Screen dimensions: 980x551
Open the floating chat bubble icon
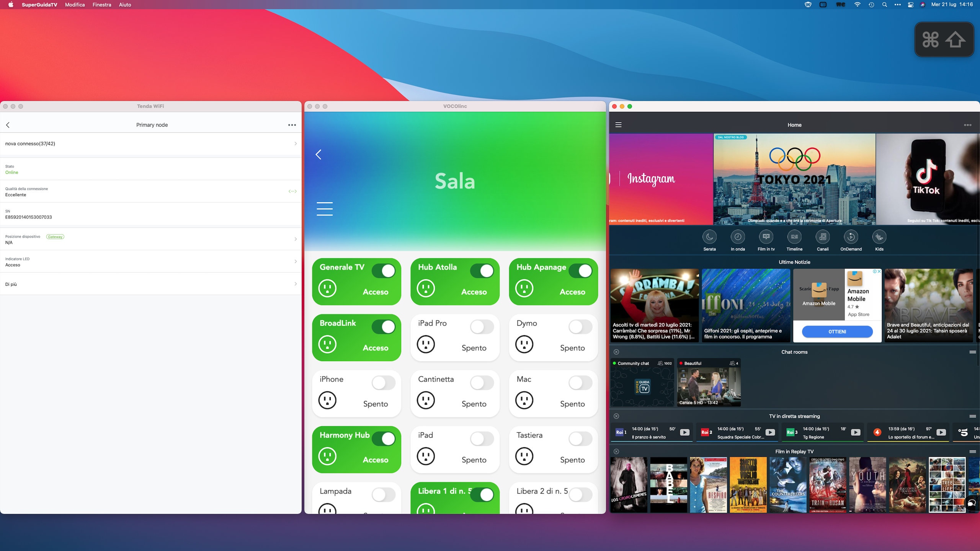pyautogui.click(x=972, y=503)
